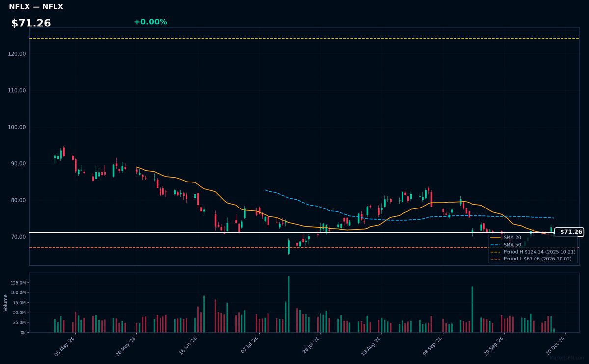Click the 20 Oct '26 date label

pyautogui.click(x=555, y=346)
